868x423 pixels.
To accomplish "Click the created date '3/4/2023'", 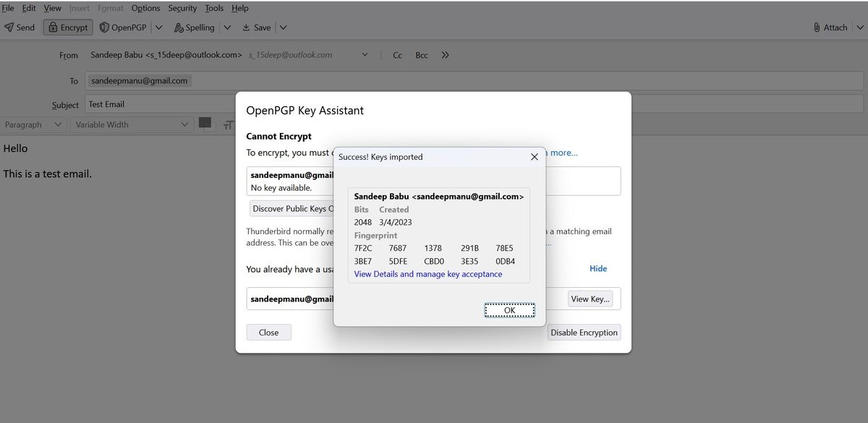I will [x=396, y=222].
